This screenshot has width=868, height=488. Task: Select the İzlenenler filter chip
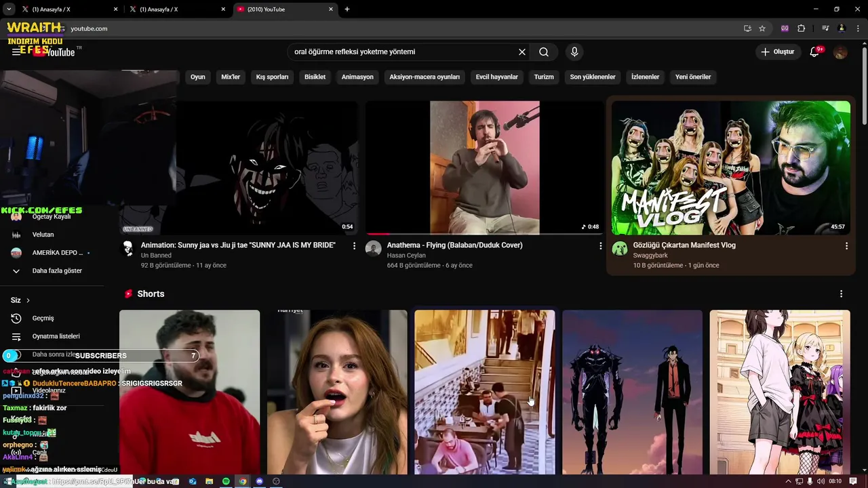645,77
